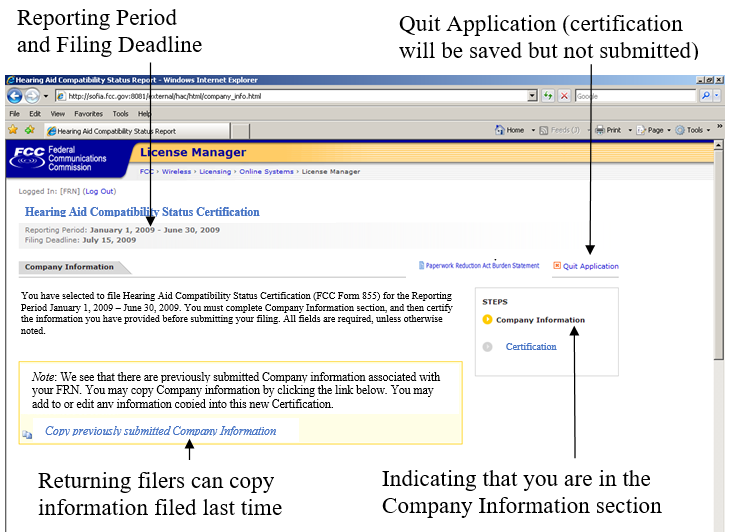Click the magnifier Search icon

(706, 96)
